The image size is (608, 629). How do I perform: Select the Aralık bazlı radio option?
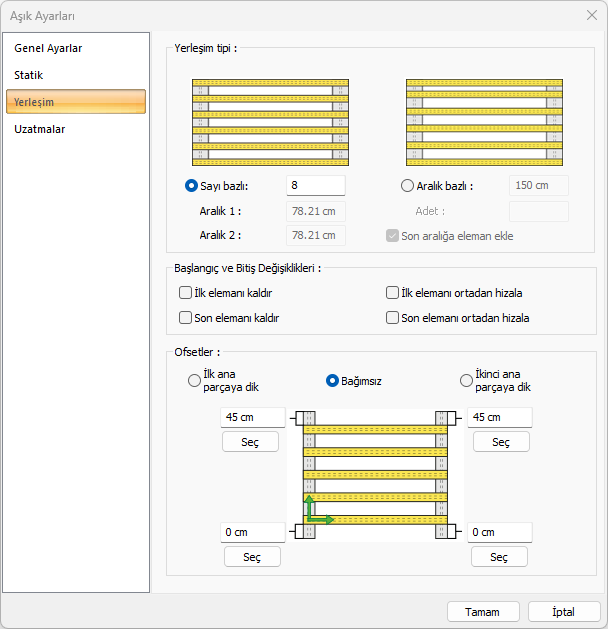tap(406, 185)
